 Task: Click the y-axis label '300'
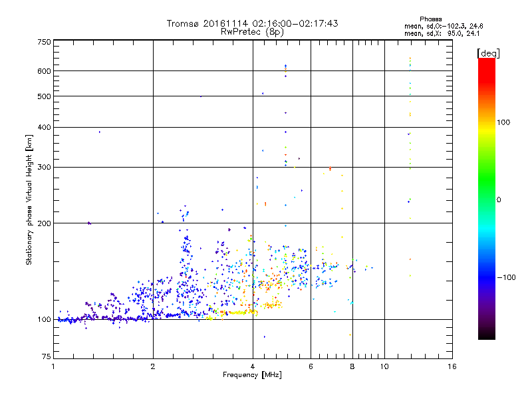pos(44,167)
